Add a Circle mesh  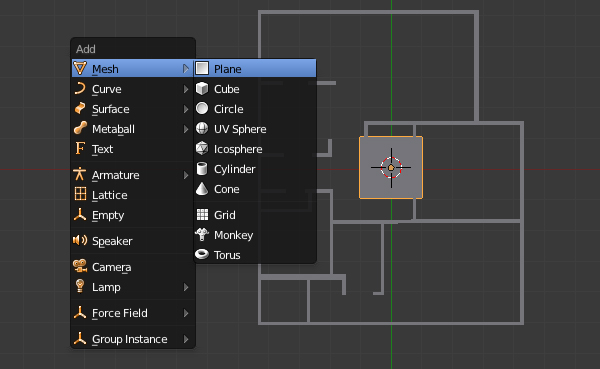(255, 109)
